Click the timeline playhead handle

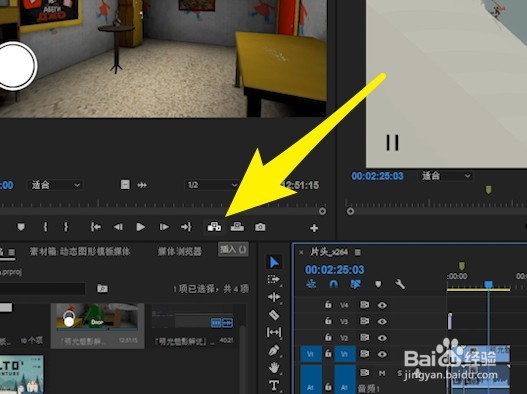(x=488, y=284)
